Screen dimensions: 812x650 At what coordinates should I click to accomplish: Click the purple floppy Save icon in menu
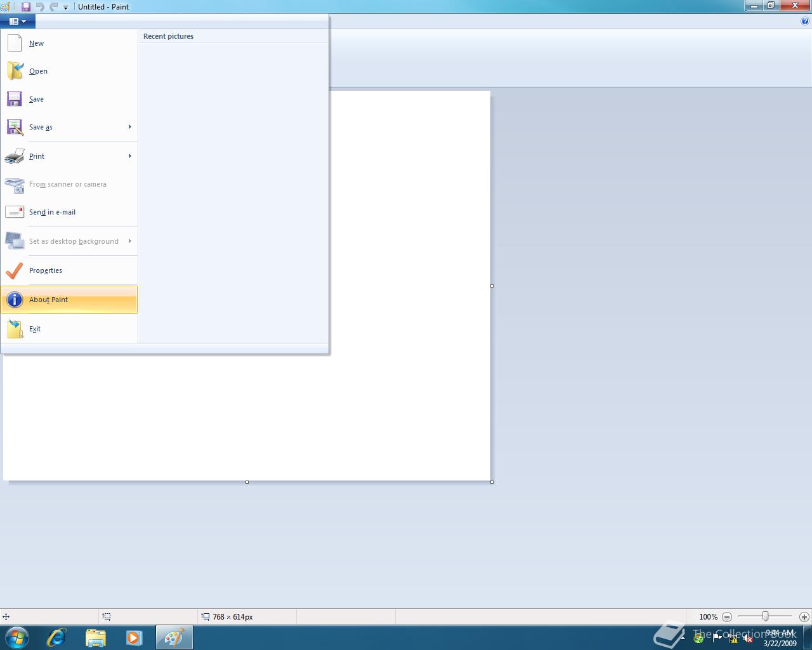click(15, 99)
